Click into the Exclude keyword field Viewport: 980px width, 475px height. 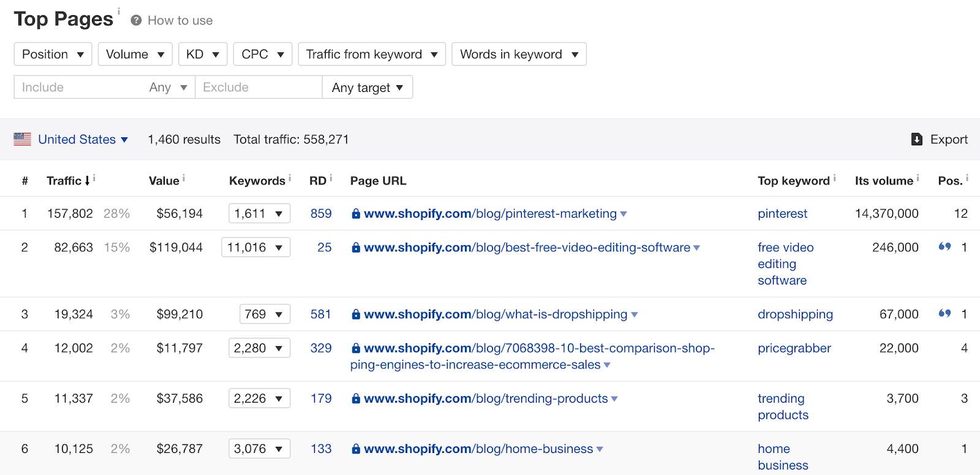coord(258,87)
